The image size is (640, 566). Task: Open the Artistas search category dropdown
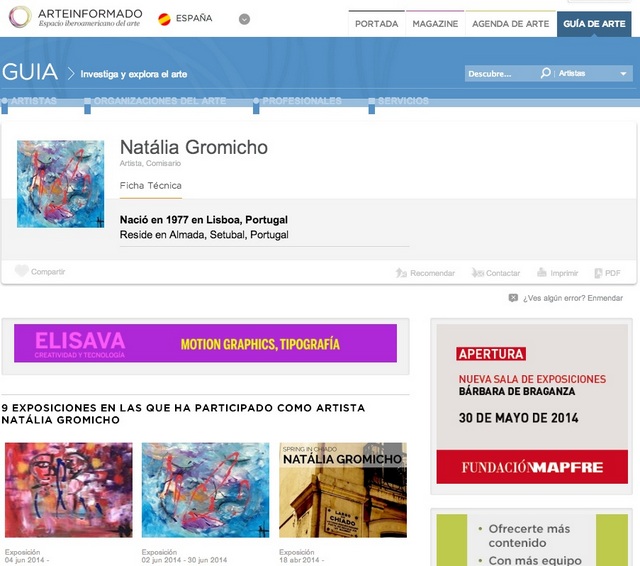[593, 73]
